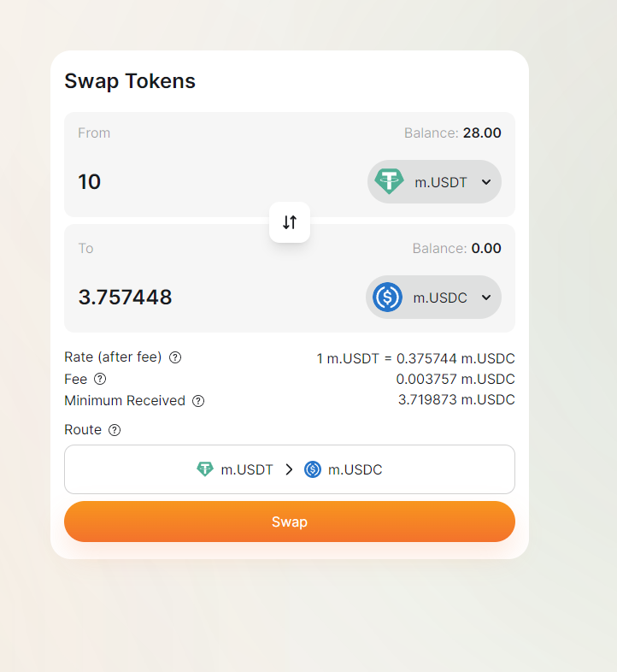Click the m.USDC icon in route box
Screen dimensions: 617x672
[x=313, y=469]
